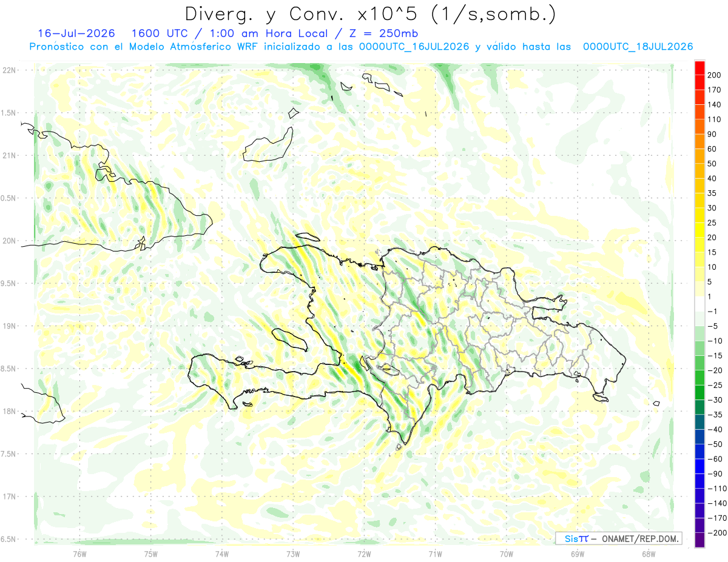Click the white band between 1 and -1

pos(699,304)
